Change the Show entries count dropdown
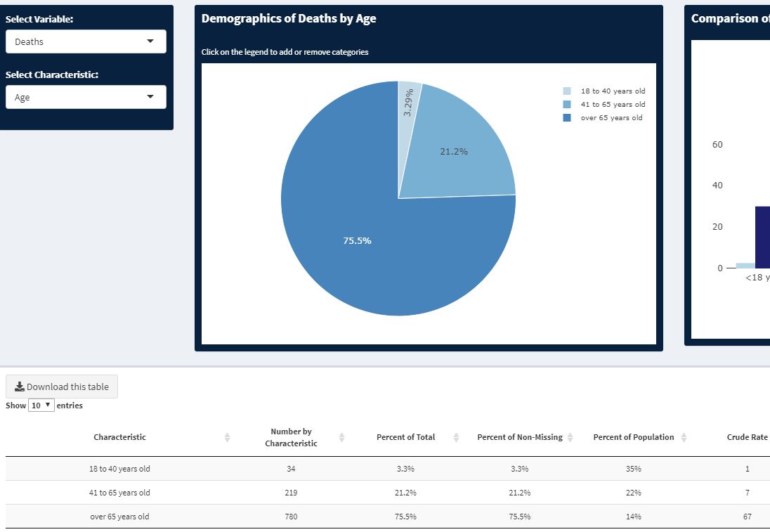 [x=41, y=406]
